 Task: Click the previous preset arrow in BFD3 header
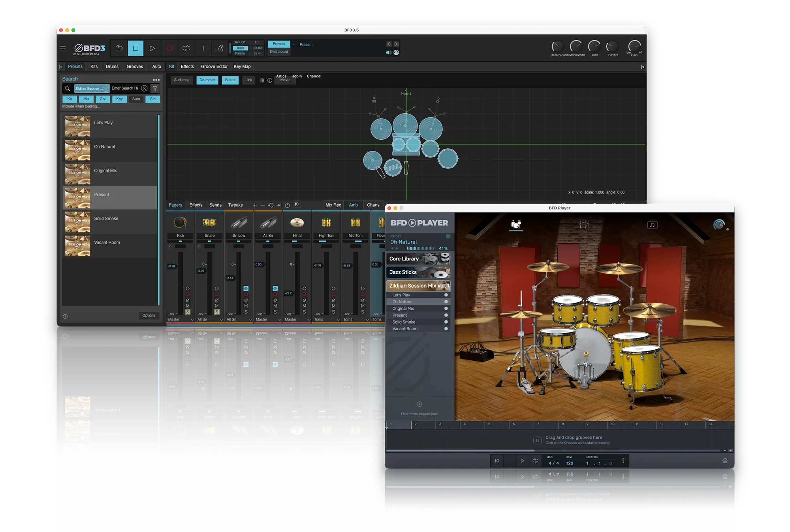(x=389, y=44)
